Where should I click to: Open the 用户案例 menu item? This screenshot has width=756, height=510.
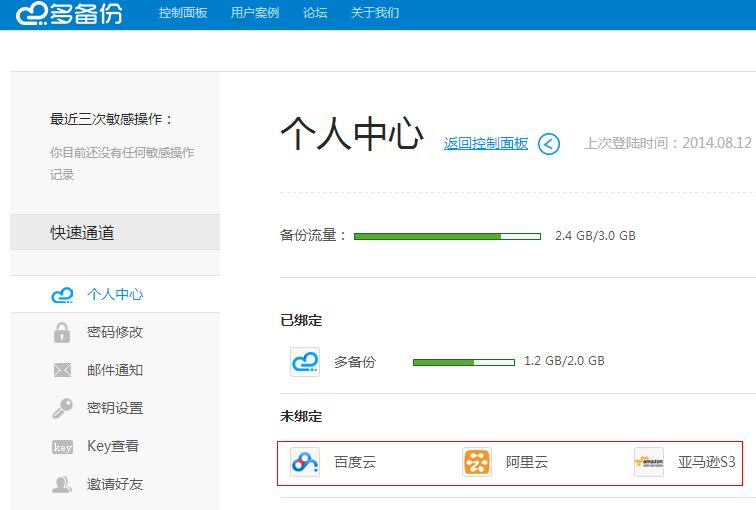255,13
